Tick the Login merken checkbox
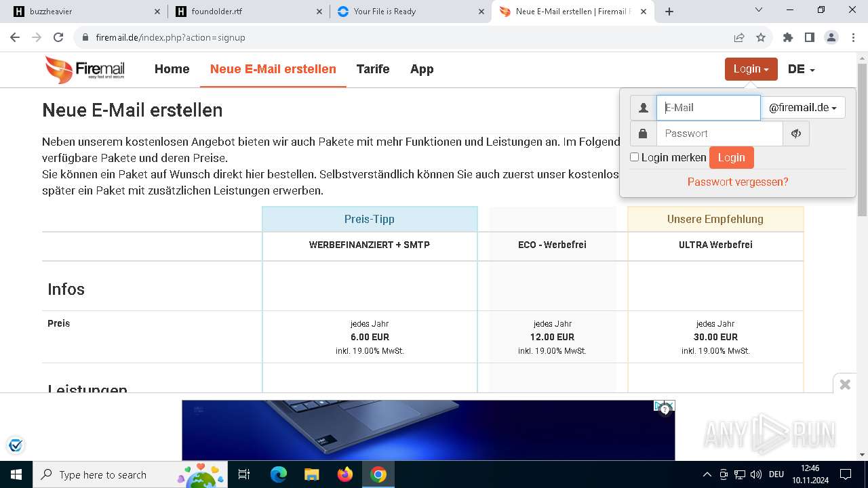This screenshot has height=488, width=868. tap(635, 157)
